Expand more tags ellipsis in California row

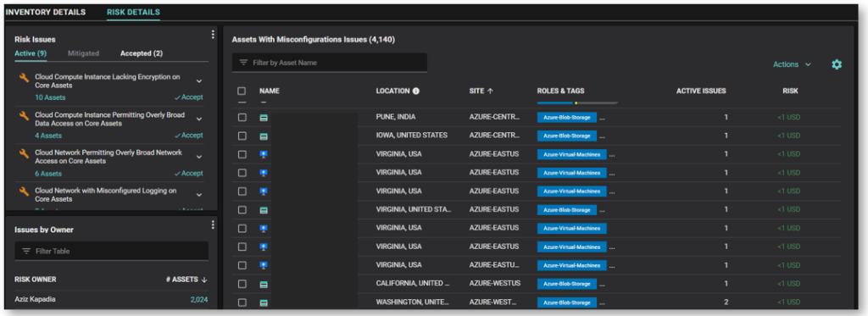click(603, 285)
